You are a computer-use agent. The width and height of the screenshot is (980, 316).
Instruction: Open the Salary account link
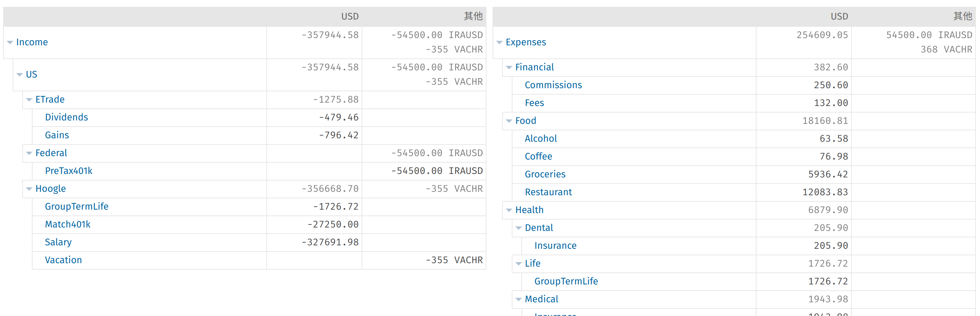coord(58,242)
